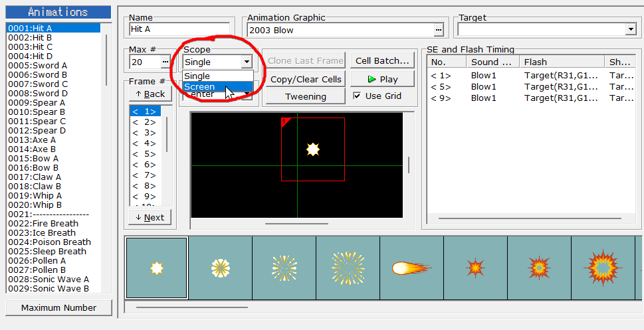The height and width of the screenshot is (330, 644).
Task: Select frame < 9> in frame list
Action: 146,197
